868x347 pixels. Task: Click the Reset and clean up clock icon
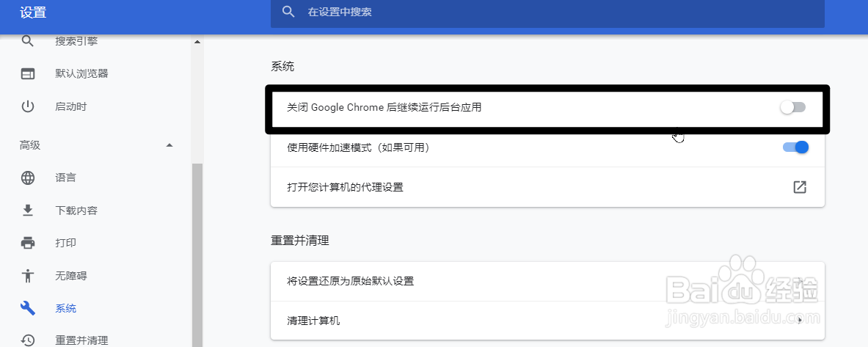(x=28, y=340)
